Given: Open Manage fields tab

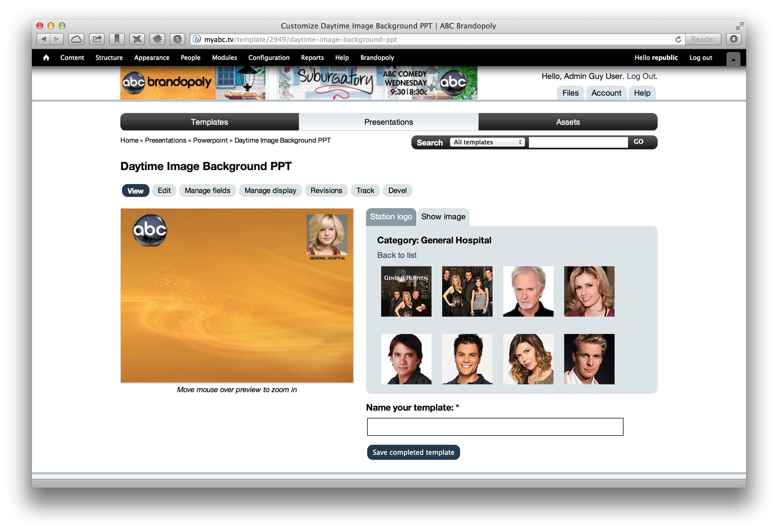Looking at the screenshot, I should 207,190.
